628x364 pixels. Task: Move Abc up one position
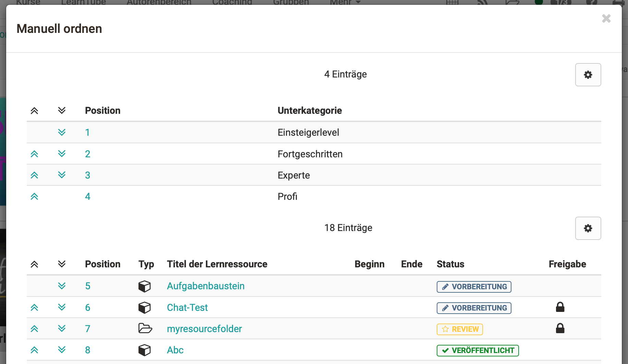tap(34, 350)
